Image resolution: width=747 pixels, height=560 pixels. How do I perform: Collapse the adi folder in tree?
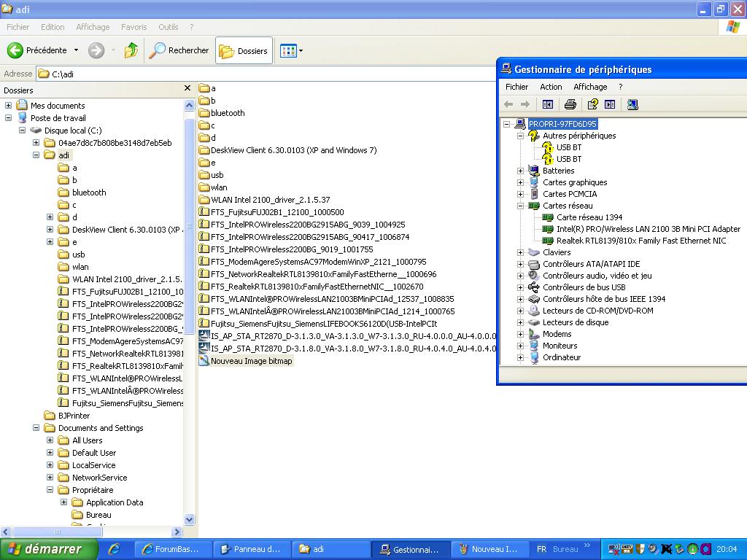click(x=36, y=155)
